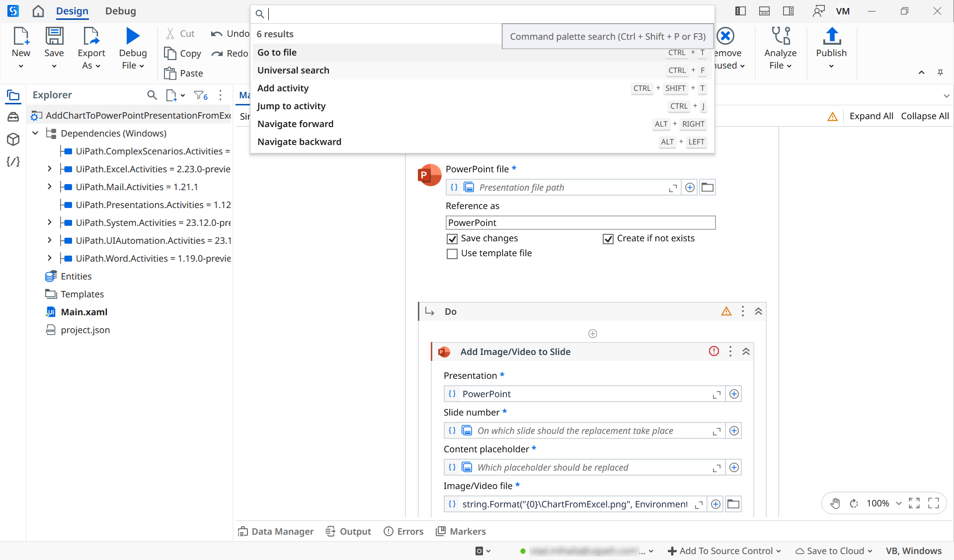Enable the Use template file checkbox
954x560 pixels.
[452, 254]
